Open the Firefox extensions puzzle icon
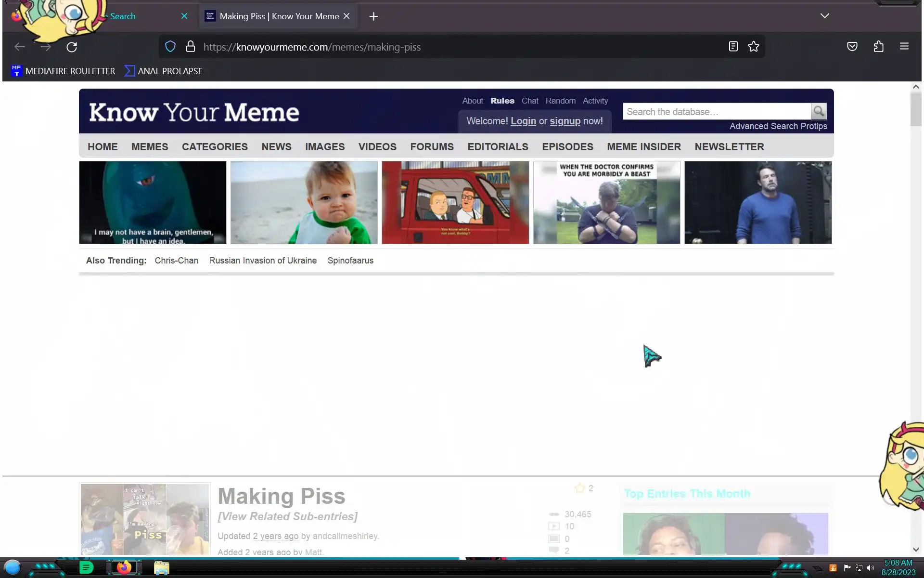This screenshot has height=578, width=924. [878, 46]
